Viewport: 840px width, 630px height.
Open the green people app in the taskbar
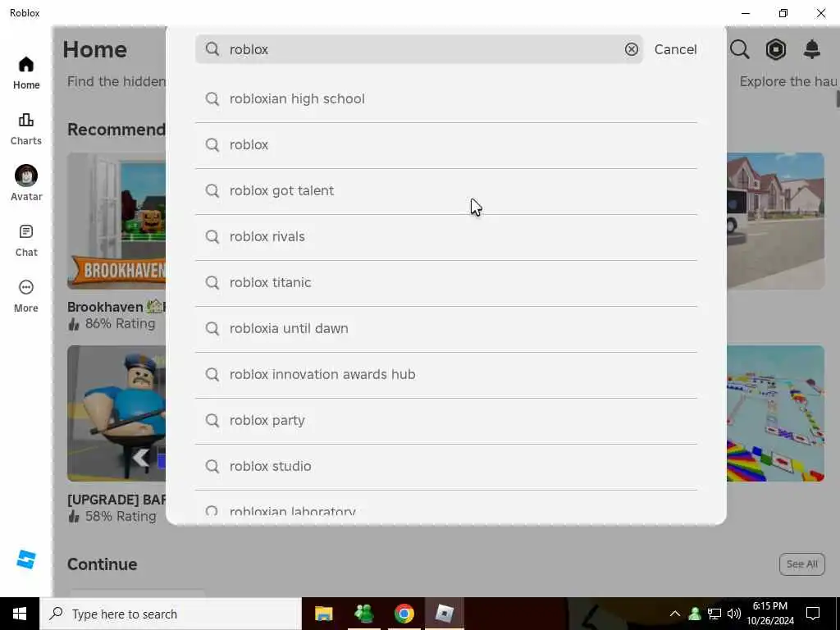[x=363, y=614]
